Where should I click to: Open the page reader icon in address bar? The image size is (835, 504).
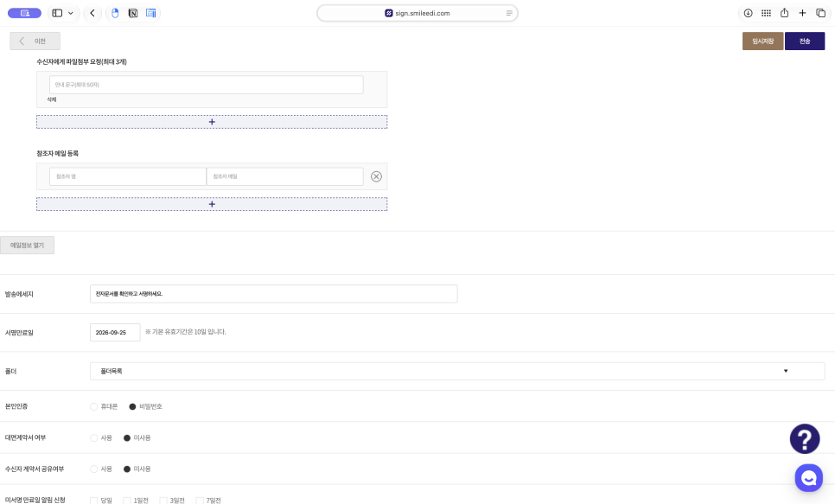click(509, 13)
